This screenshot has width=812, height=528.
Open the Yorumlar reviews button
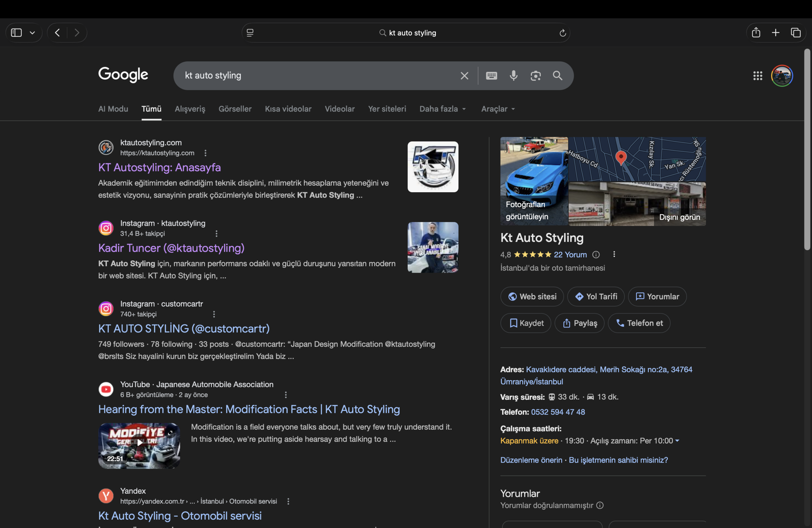657,297
